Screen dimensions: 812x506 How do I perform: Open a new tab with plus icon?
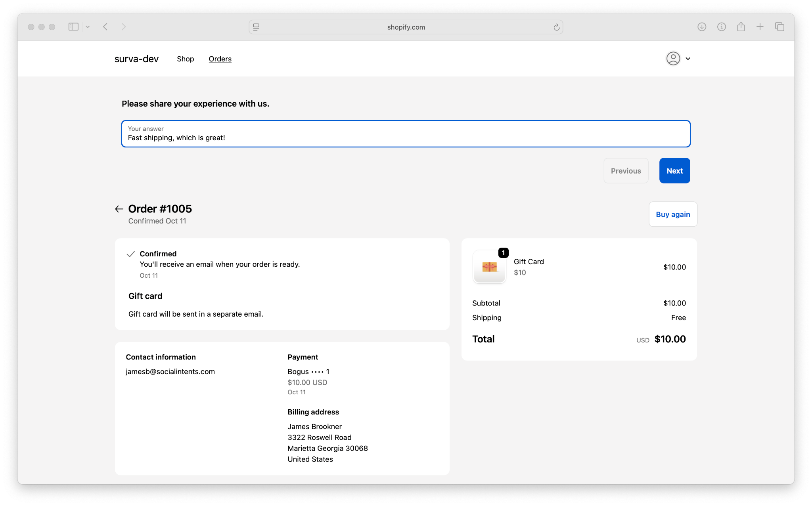[x=760, y=27]
